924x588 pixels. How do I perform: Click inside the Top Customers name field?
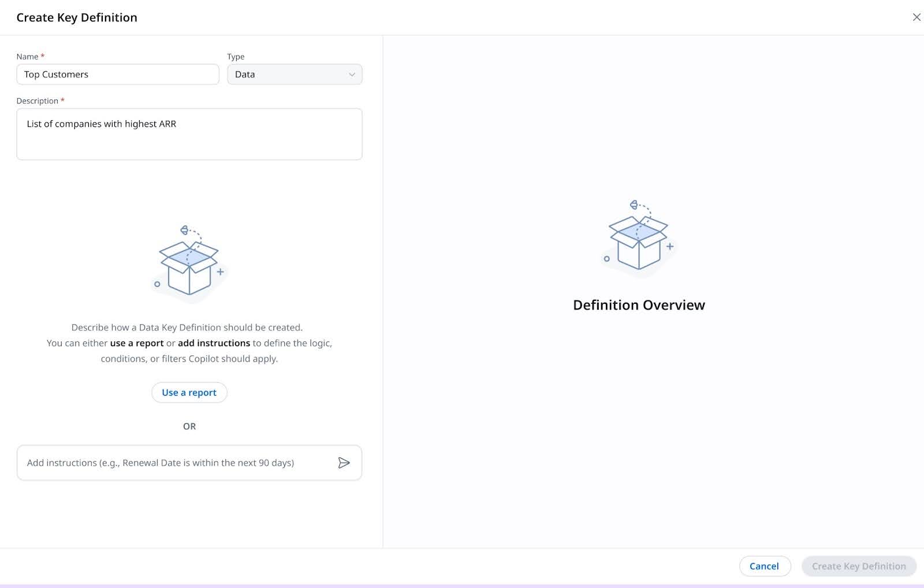pyautogui.click(x=117, y=74)
